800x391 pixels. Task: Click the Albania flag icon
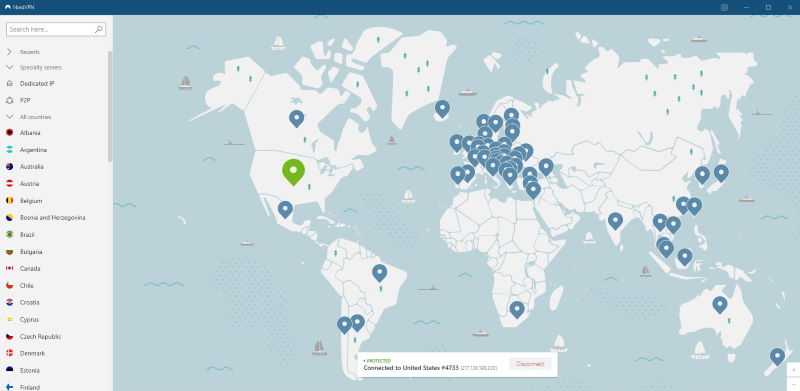click(9, 133)
